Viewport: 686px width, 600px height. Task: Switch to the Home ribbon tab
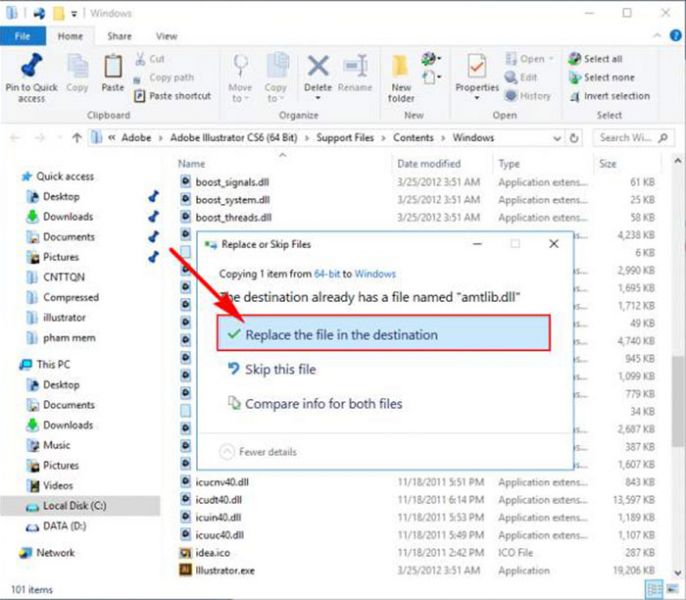70,36
